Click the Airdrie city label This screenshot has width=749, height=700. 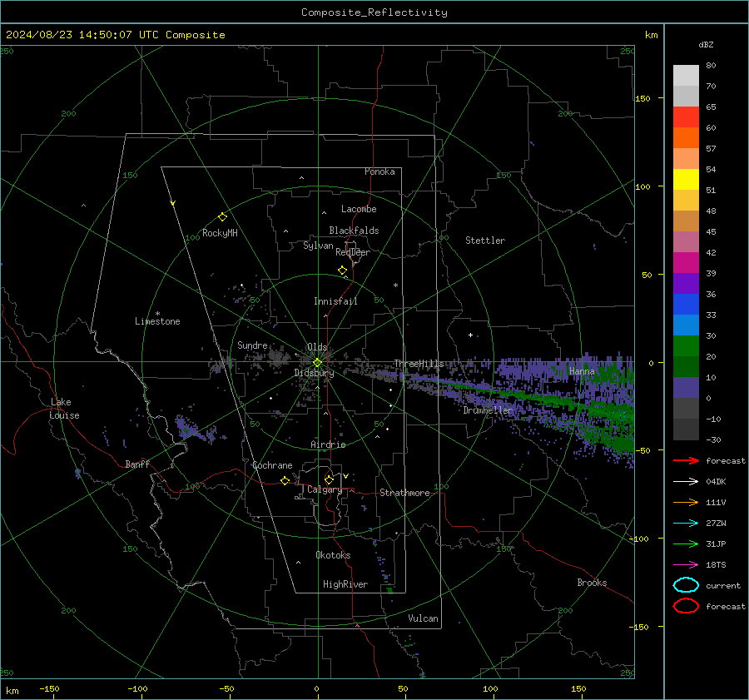(328, 444)
